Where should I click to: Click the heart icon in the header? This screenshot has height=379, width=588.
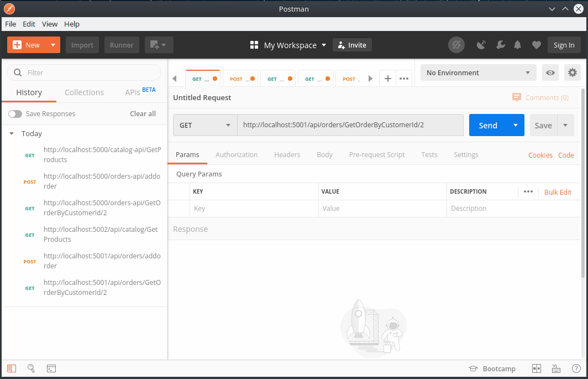(x=536, y=45)
